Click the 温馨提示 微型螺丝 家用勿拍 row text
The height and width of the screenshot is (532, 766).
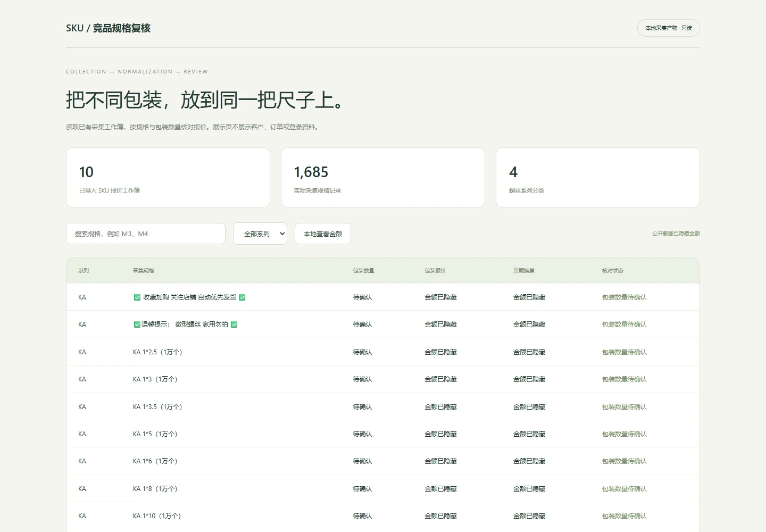185,325
